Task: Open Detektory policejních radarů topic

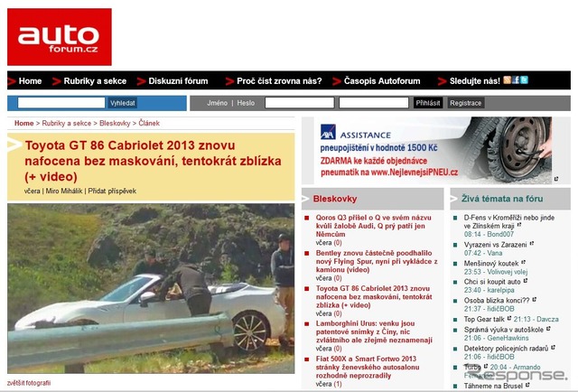Action: click(506, 349)
